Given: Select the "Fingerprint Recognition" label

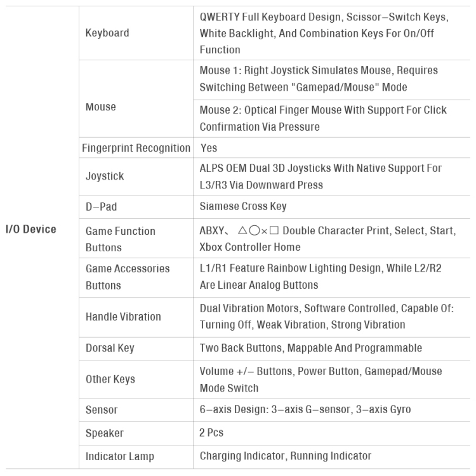Looking at the screenshot, I should (136, 148).
